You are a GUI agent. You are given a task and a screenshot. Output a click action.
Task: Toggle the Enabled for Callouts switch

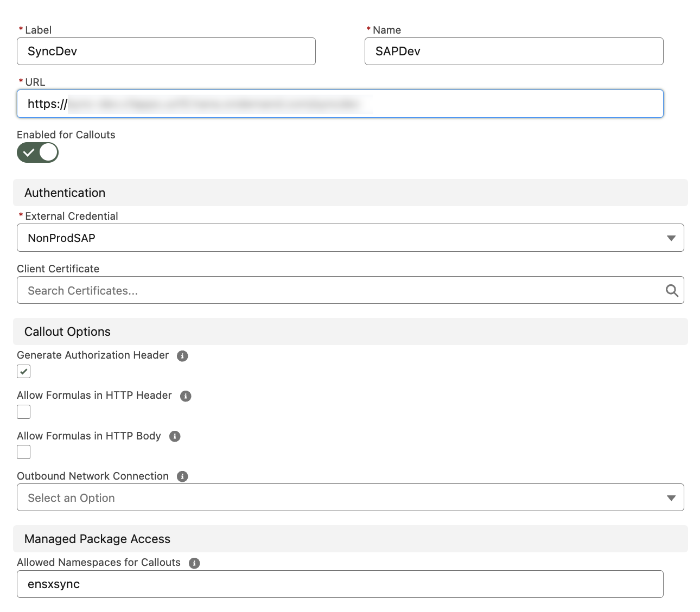pos(37,152)
